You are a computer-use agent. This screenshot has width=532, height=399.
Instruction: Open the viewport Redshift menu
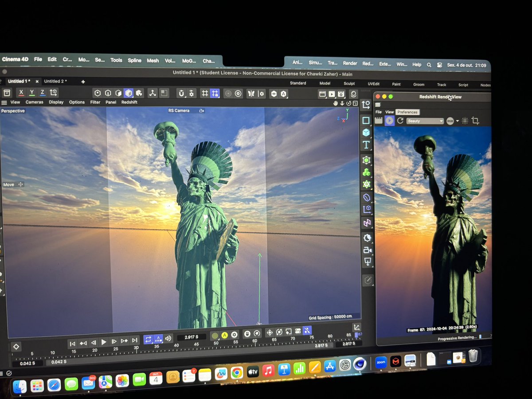click(x=129, y=102)
